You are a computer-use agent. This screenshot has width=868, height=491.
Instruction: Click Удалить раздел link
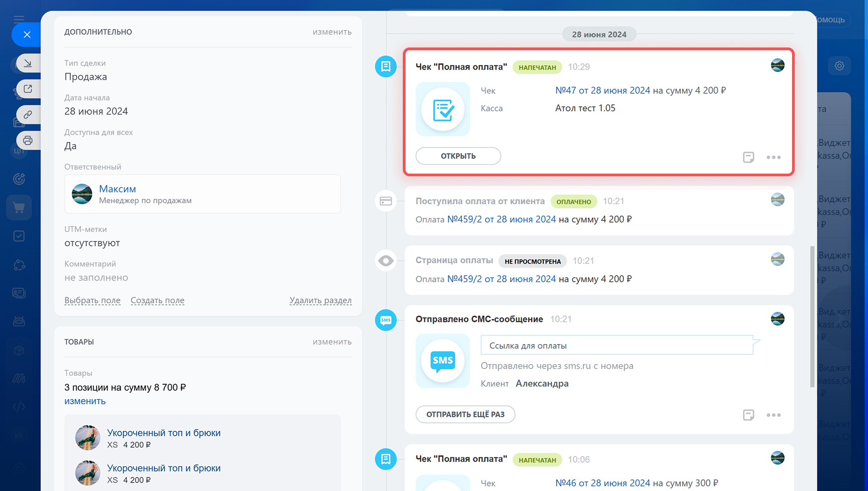320,300
